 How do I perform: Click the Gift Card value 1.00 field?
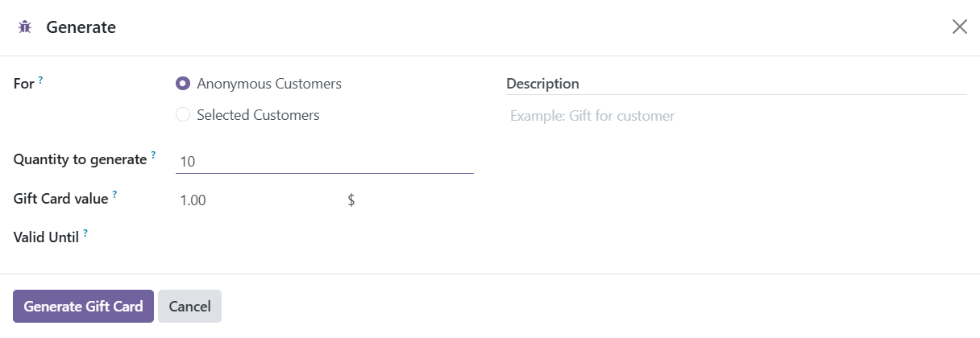(255, 200)
